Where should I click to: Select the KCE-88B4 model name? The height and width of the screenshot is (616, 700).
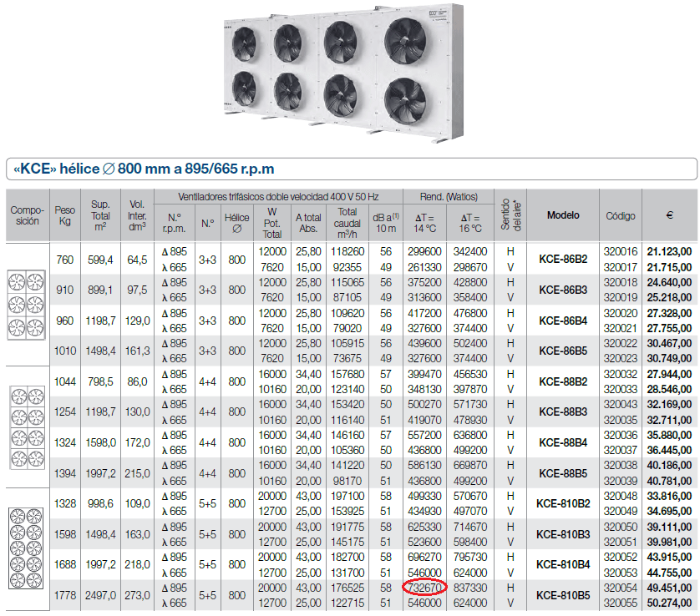click(562, 442)
